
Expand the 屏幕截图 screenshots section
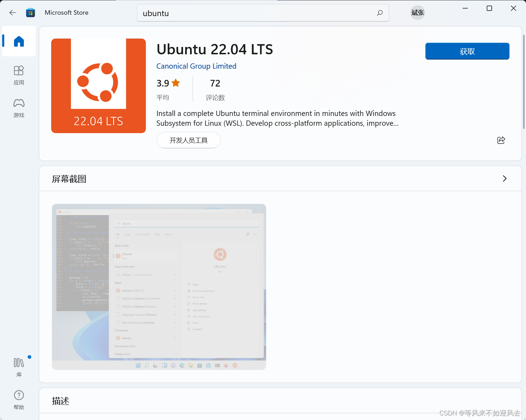point(505,179)
